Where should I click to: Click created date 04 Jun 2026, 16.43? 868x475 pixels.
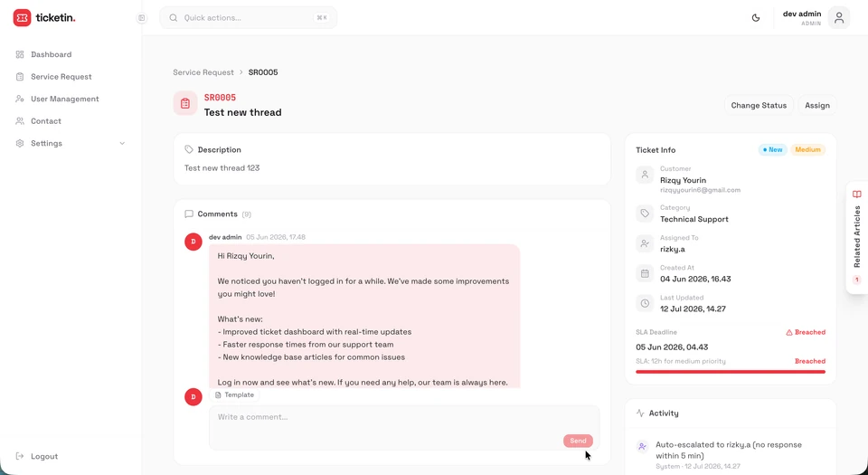click(x=695, y=279)
